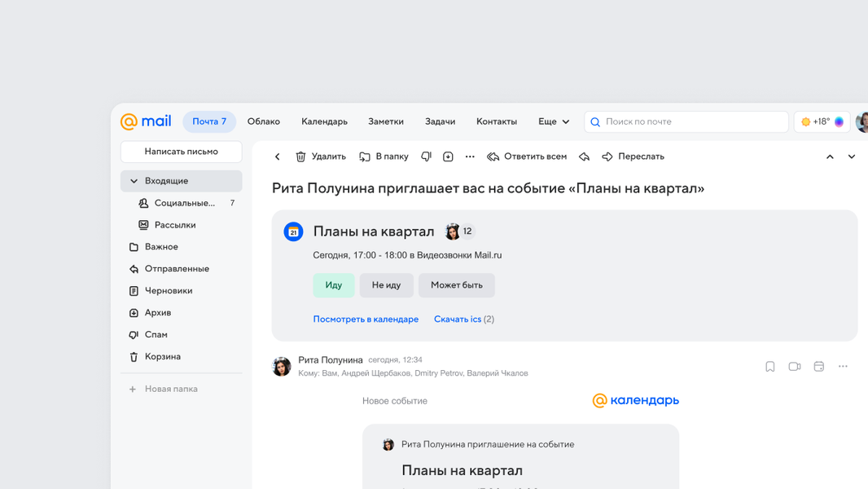Expand the Еще dropdown menu

point(554,121)
